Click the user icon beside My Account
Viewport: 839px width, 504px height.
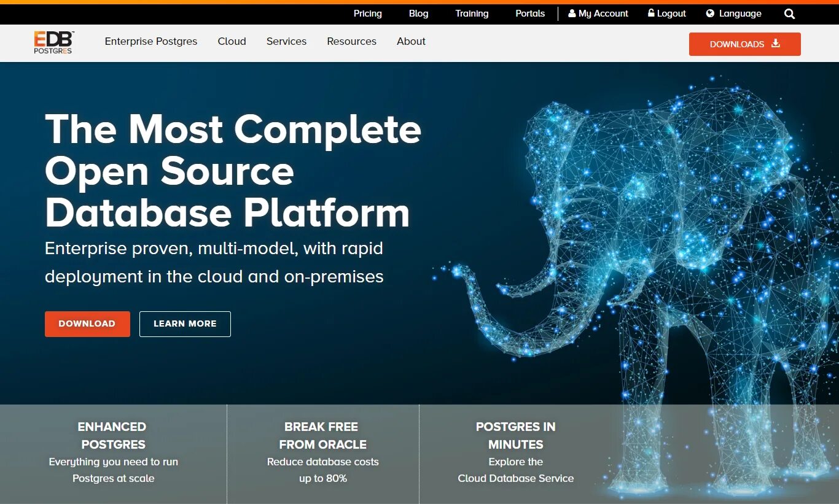coord(572,13)
